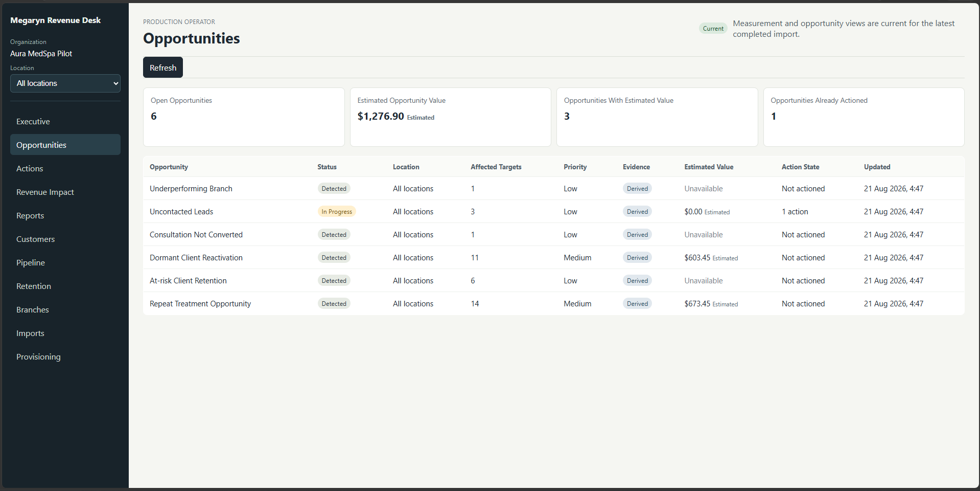
Task: Select the Open Opportunities card
Action: point(244,117)
